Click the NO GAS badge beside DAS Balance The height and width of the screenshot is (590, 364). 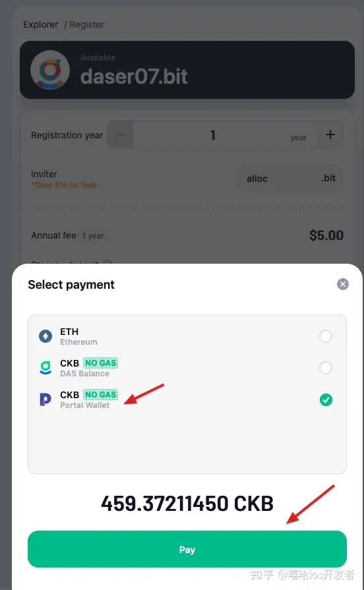point(100,363)
